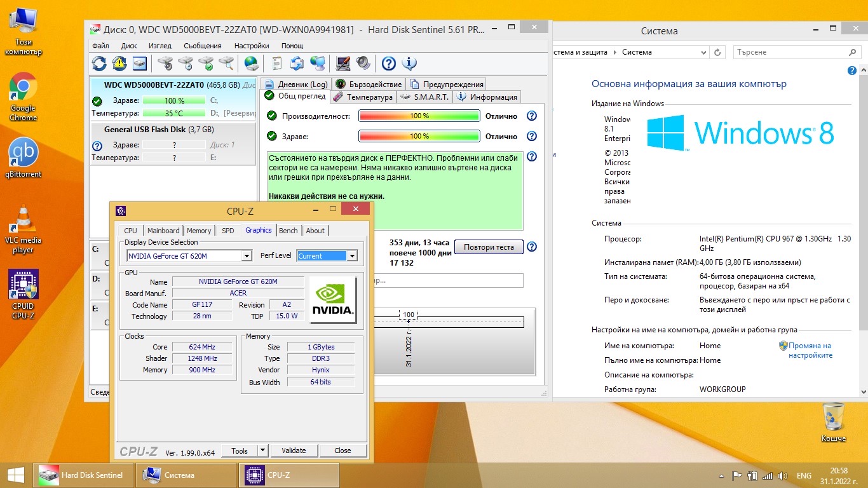Open the Бързодействие tab
The height and width of the screenshot is (488, 868).
pyautogui.click(x=369, y=84)
